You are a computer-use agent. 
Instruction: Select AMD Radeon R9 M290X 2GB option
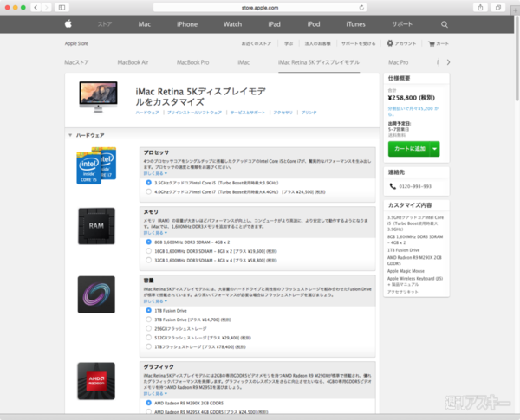click(148, 403)
